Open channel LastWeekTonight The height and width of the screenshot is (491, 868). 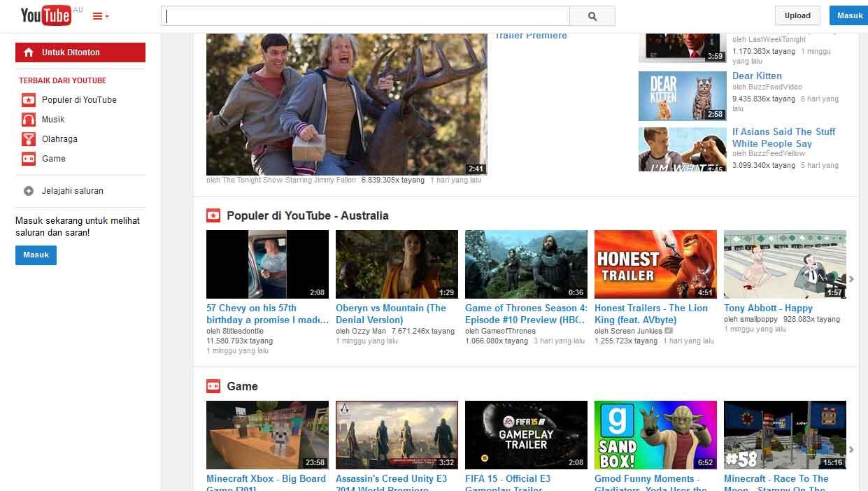coord(776,40)
